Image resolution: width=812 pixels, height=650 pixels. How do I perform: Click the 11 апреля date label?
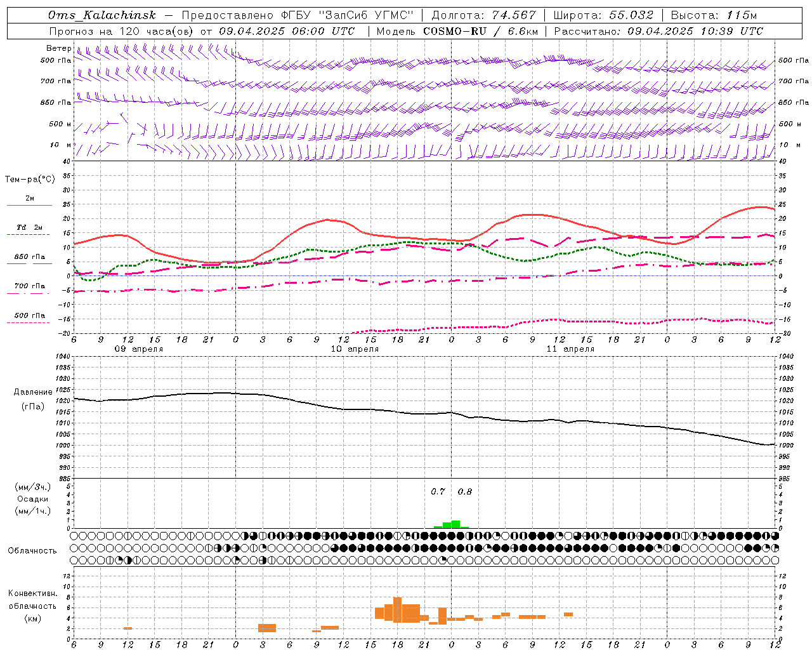coord(570,349)
